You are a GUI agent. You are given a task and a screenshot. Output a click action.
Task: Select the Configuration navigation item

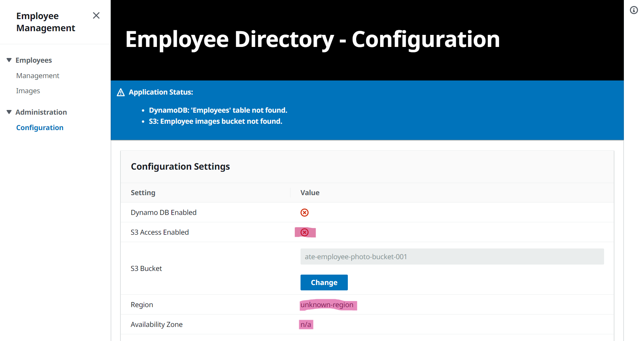point(40,128)
